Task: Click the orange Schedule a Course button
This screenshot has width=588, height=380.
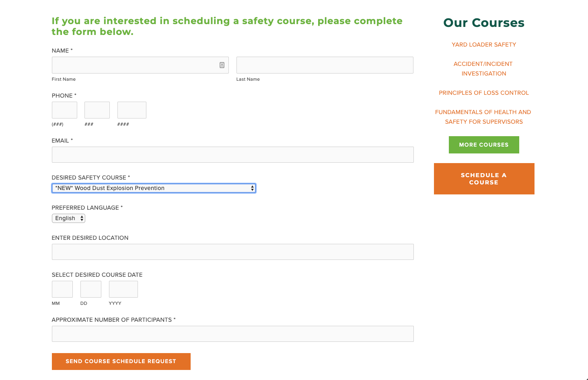Action: (x=484, y=179)
